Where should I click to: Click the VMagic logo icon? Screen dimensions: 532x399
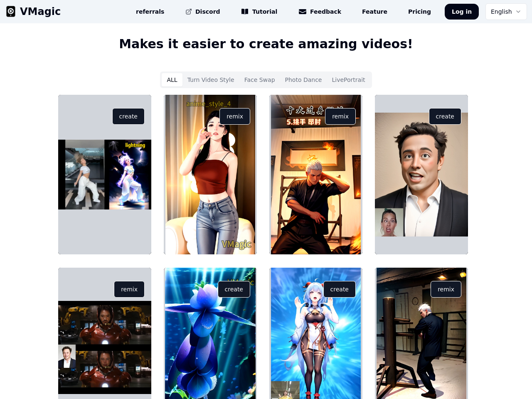pyautogui.click(x=11, y=12)
